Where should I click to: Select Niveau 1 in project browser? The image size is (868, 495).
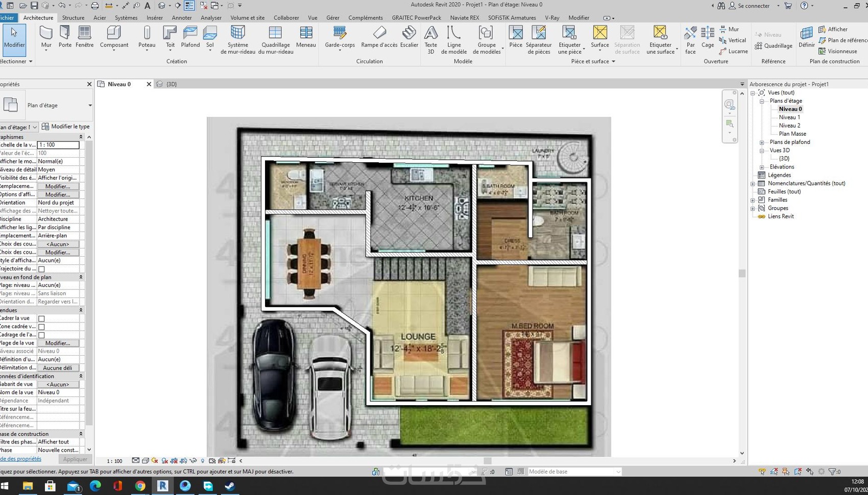[789, 117]
